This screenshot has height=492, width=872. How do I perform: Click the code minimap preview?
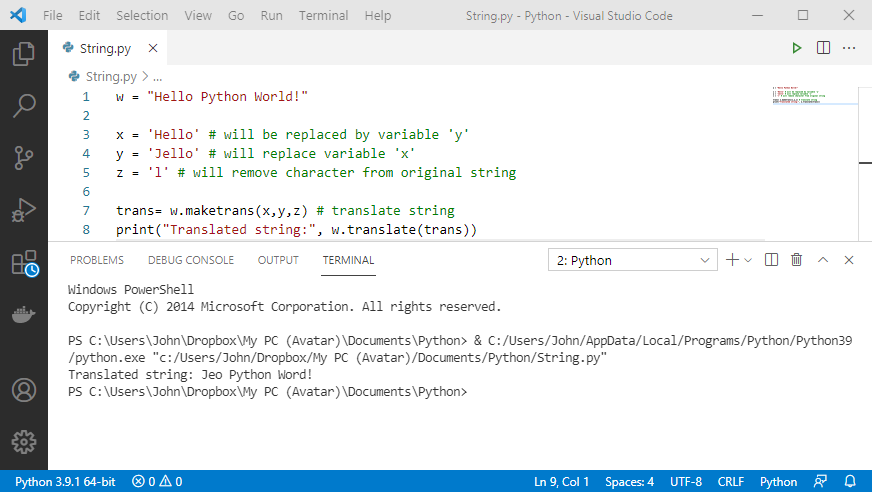pyautogui.click(x=815, y=96)
